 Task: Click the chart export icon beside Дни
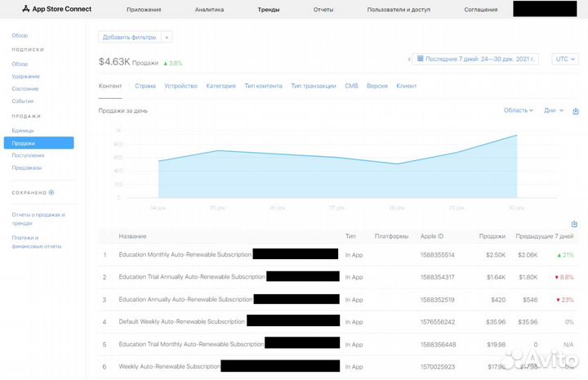(x=576, y=111)
